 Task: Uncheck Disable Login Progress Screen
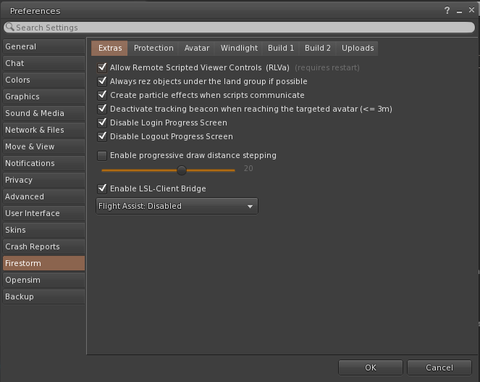[102, 123]
